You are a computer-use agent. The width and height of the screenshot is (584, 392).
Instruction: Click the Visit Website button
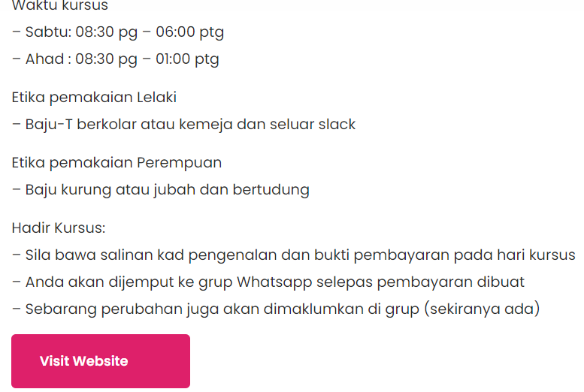(x=101, y=361)
